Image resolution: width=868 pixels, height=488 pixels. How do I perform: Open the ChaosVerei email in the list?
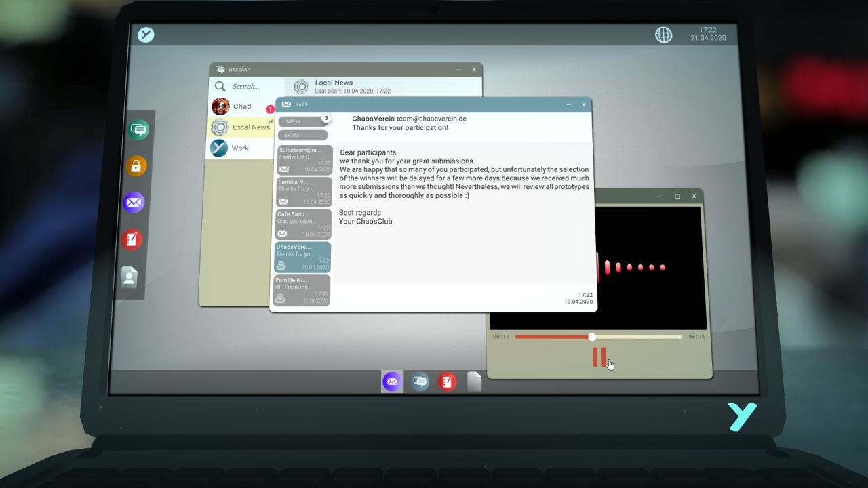coord(302,256)
